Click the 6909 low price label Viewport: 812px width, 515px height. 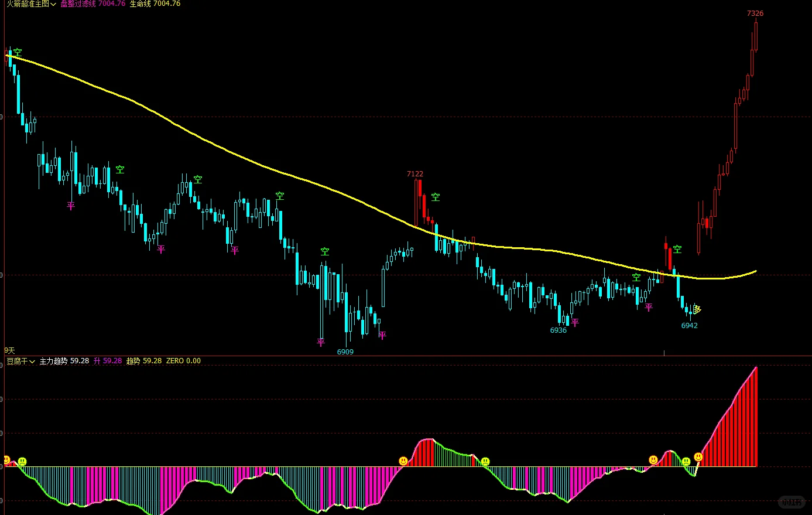point(345,352)
